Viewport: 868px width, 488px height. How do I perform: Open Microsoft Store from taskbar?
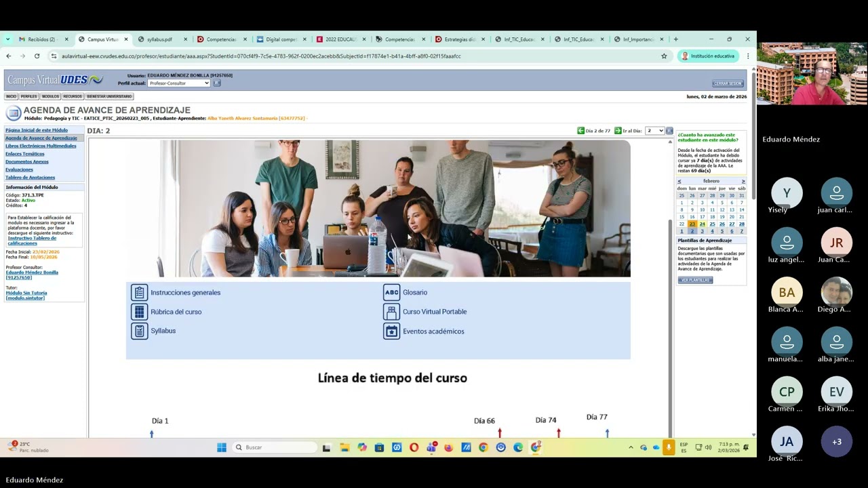pyautogui.click(x=379, y=447)
